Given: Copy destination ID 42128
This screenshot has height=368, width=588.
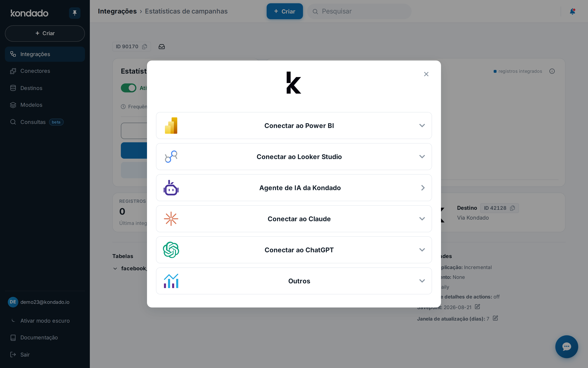Looking at the screenshot, I should [x=513, y=208].
